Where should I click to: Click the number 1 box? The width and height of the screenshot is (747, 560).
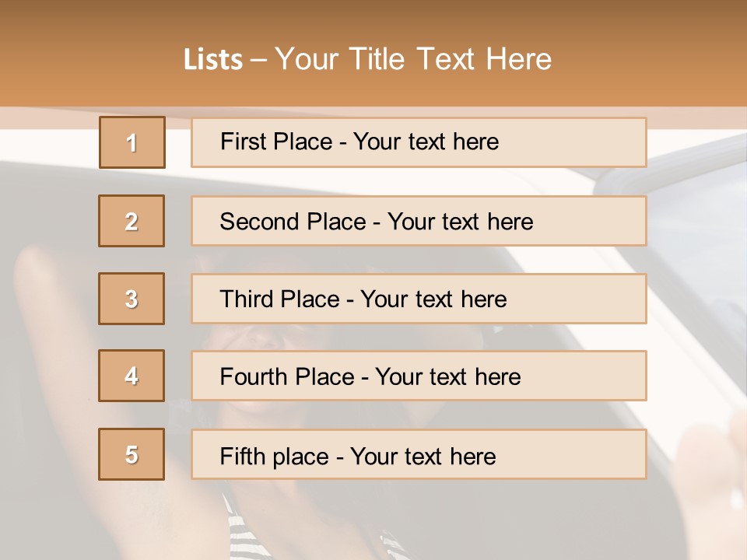coord(132,142)
